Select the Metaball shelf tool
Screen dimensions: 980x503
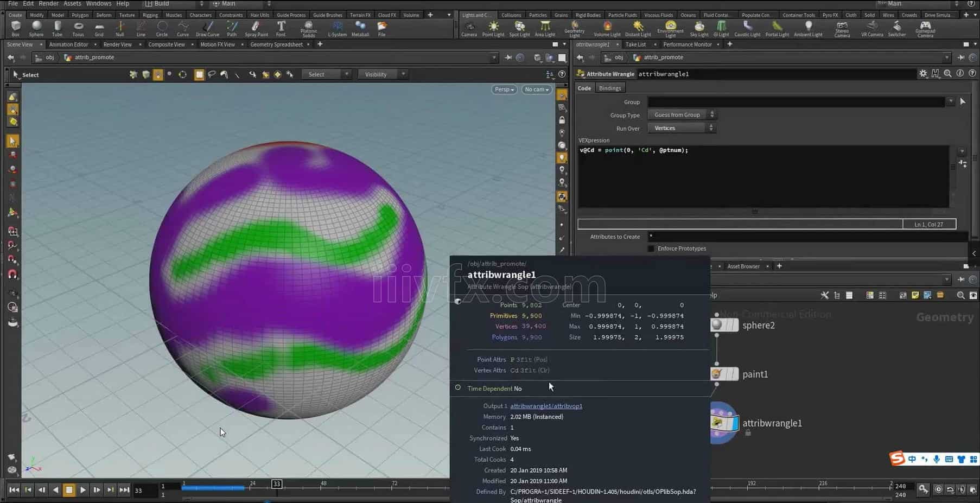pyautogui.click(x=360, y=29)
